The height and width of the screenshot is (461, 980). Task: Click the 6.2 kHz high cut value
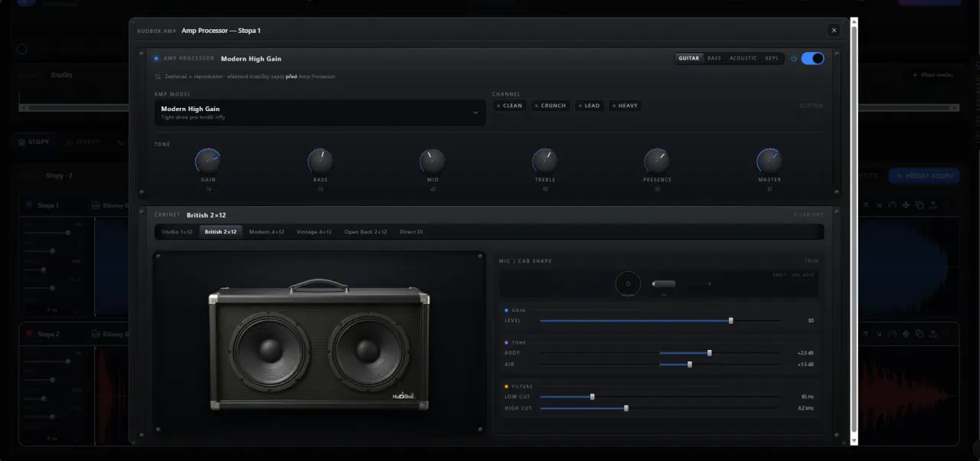click(805, 408)
